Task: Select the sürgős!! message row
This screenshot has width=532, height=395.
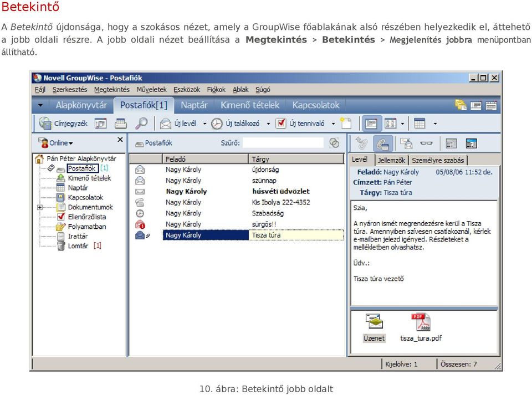Action: (237, 224)
